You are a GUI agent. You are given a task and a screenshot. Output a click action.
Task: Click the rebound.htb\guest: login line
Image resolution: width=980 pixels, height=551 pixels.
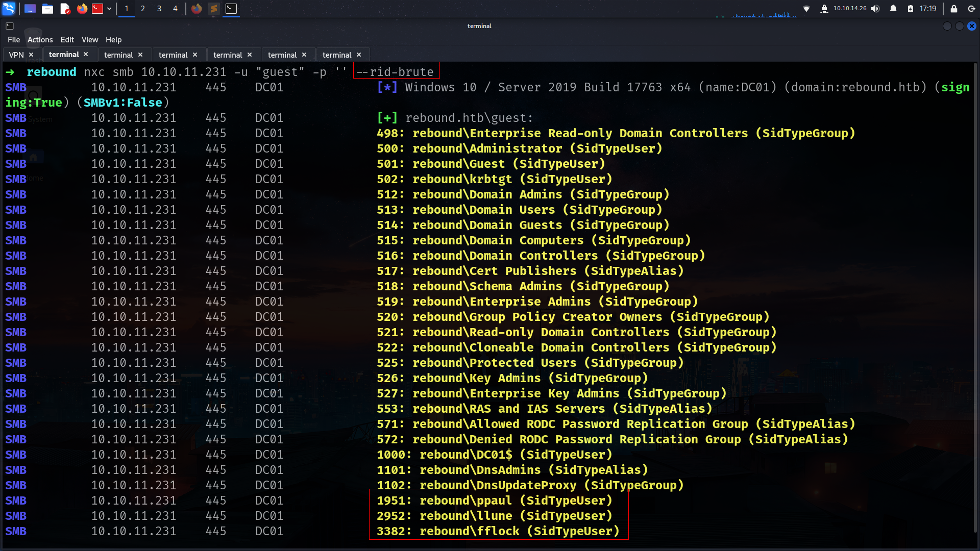coord(455,118)
